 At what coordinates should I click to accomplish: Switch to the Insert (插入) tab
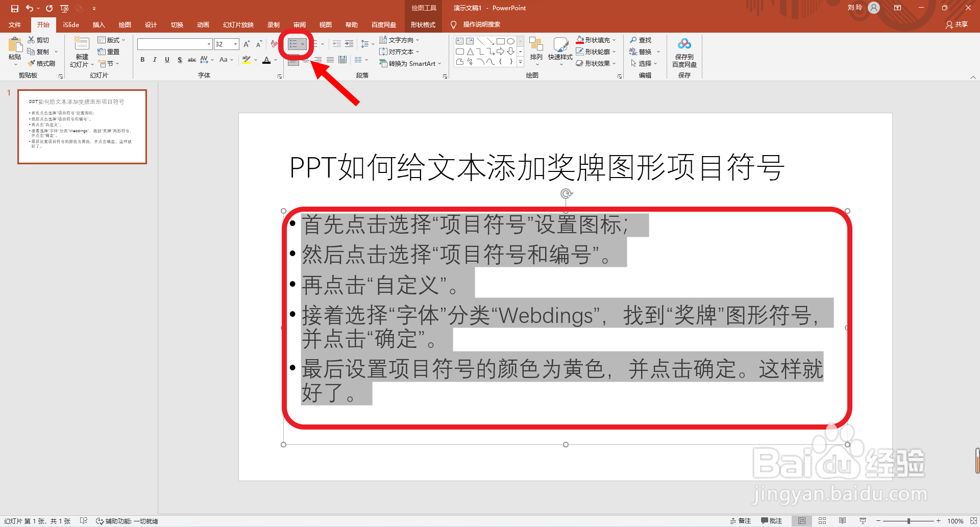(x=99, y=24)
